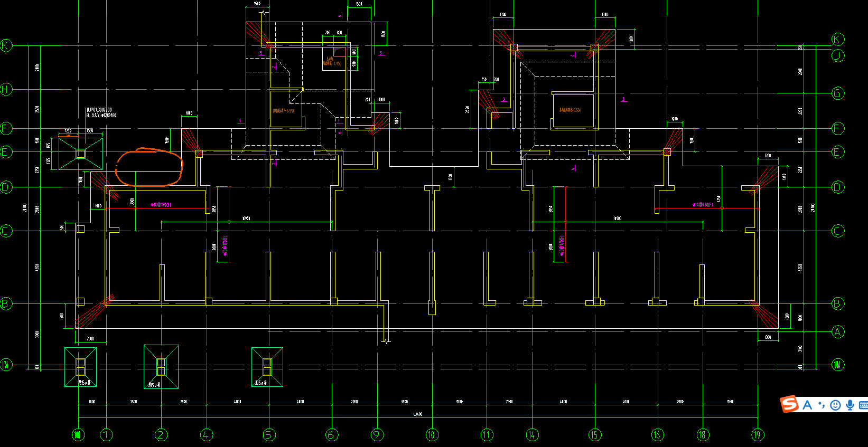Select axis bubble 18 in the number row
The width and height of the screenshot is (868, 447).
coord(703,435)
